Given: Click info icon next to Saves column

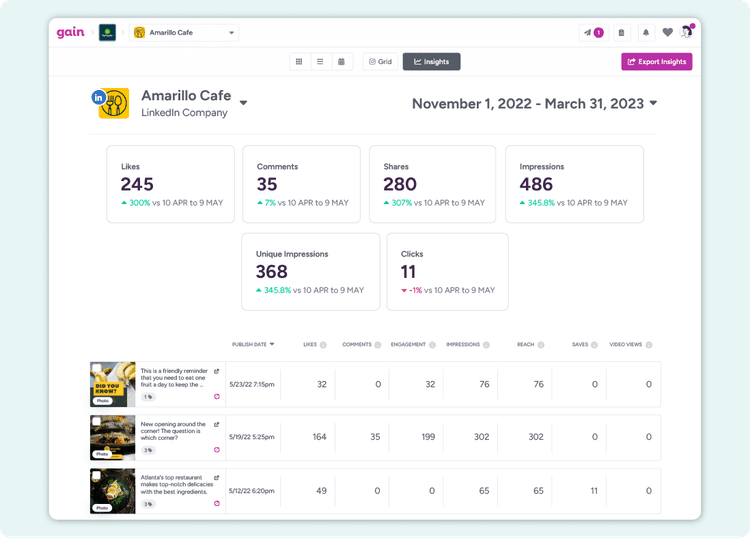Looking at the screenshot, I should tap(594, 345).
